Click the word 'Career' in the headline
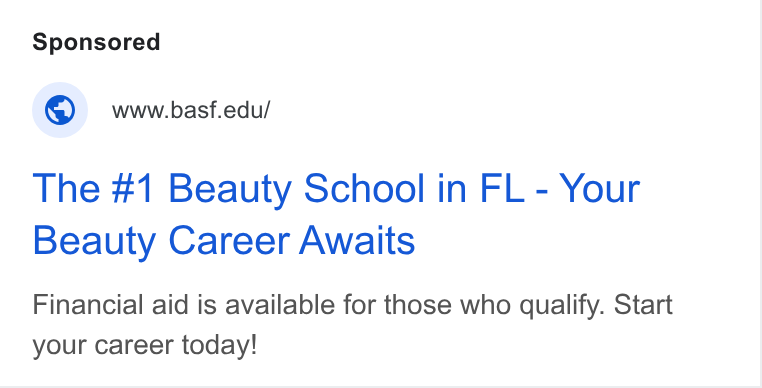The height and width of the screenshot is (388, 762). [229, 241]
